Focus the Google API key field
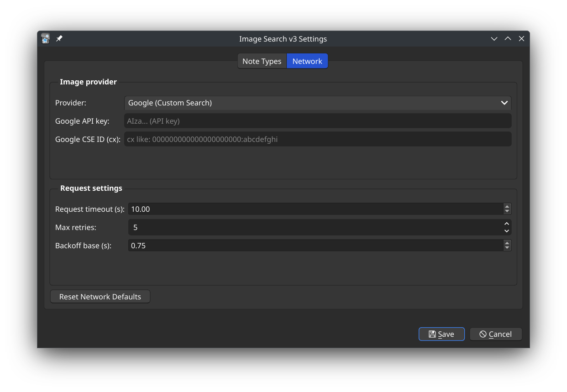 (x=317, y=121)
